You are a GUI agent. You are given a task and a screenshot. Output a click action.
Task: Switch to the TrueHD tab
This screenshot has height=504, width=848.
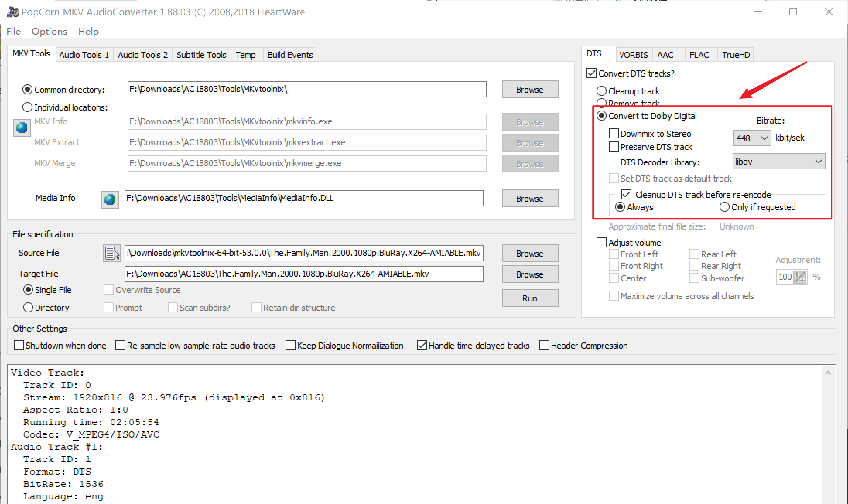coord(735,55)
